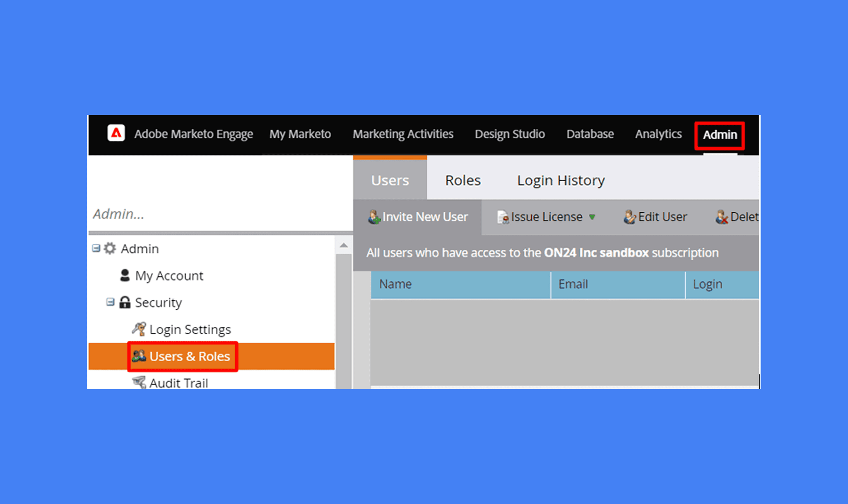Click the Admin gear icon in tree
The width and height of the screenshot is (848, 504).
[x=110, y=248]
